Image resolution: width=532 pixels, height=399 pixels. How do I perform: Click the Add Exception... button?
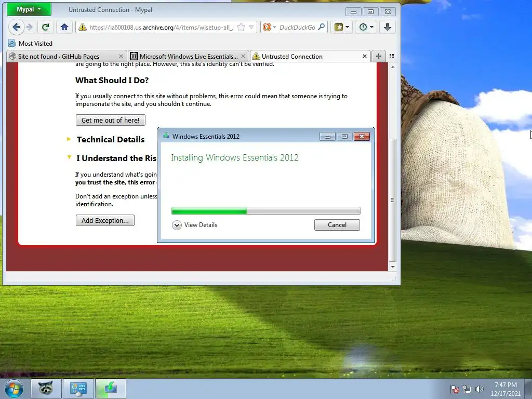tap(105, 220)
